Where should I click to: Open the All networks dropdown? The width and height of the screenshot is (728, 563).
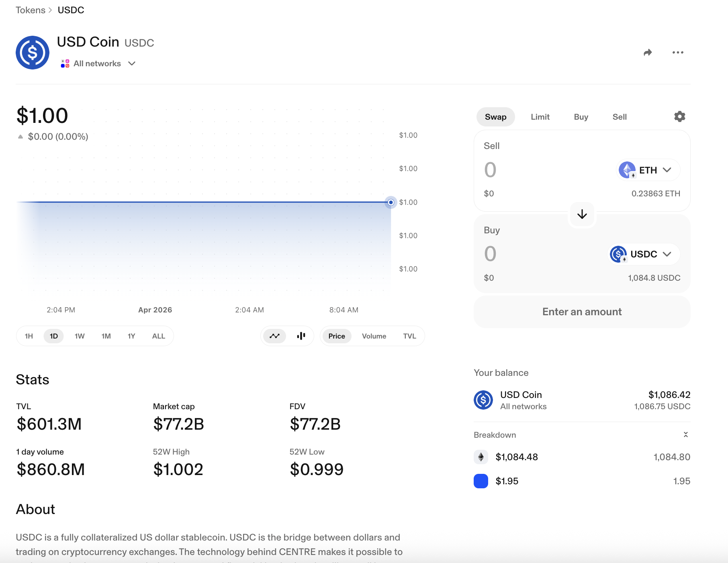pos(98,63)
